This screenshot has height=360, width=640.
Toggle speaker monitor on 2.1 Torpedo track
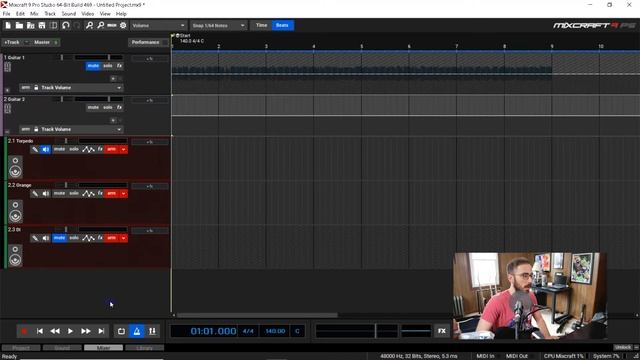tap(46, 149)
